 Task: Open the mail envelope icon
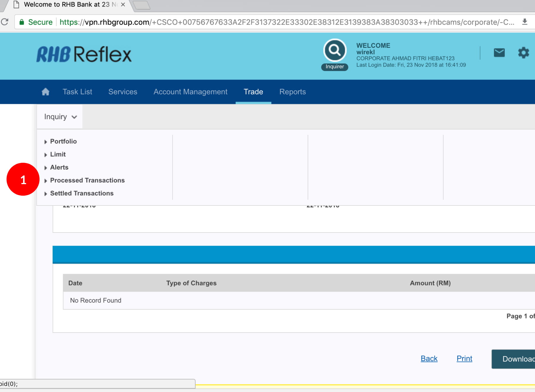coord(499,53)
